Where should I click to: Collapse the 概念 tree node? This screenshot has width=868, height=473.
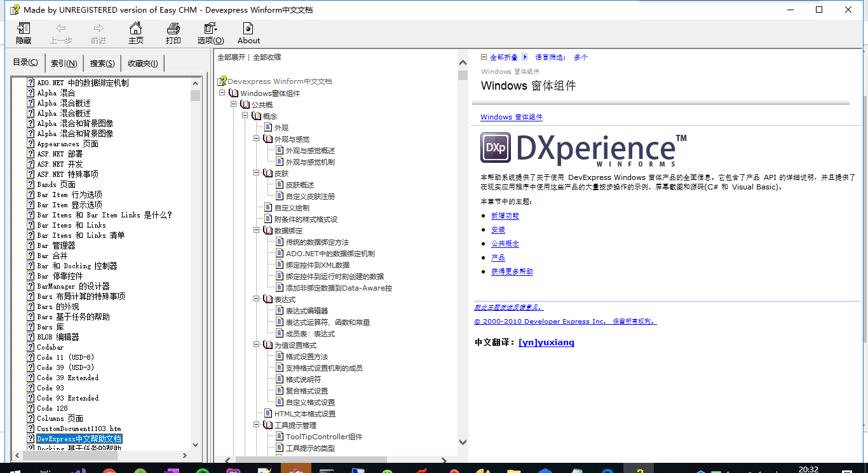[x=245, y=116]
